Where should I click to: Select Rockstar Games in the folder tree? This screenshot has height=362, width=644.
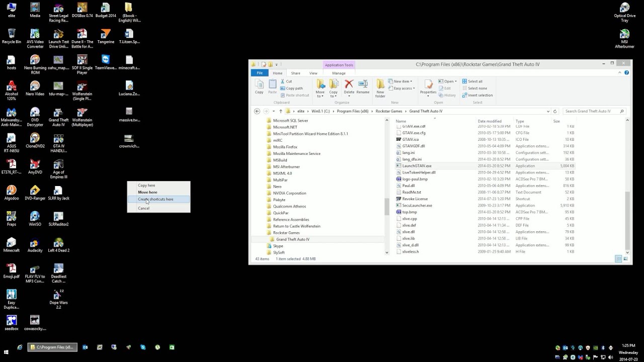[x=286, y=233]
